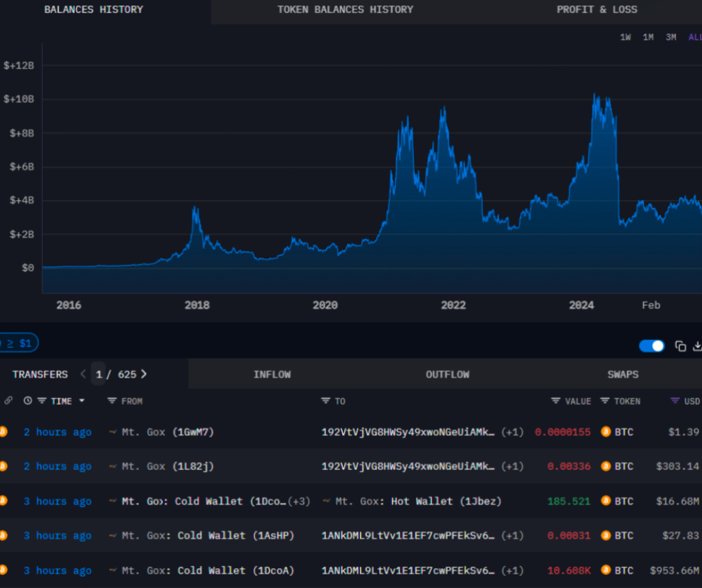Click the VALUE column filter icon
This screenshot has width=702, height=588.
click(556, 401)
